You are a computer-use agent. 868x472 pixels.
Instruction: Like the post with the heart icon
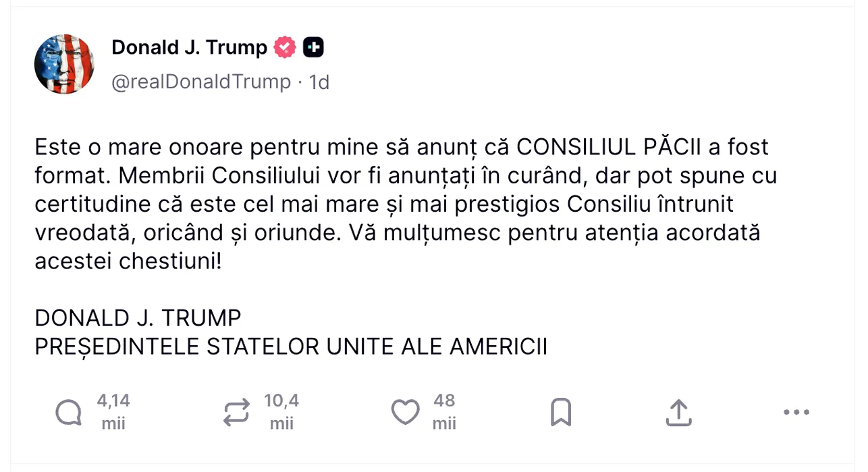[406, 412]
